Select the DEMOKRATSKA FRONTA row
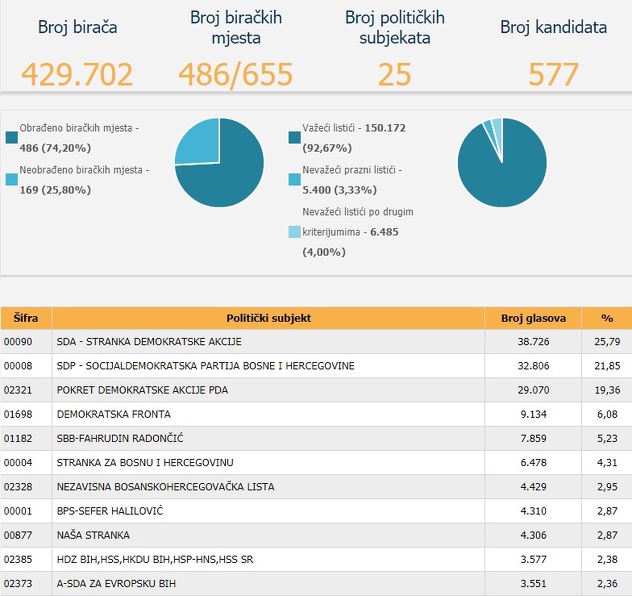Image resolution: width=632 pixels, height=596 pixels. coord(316,414)
